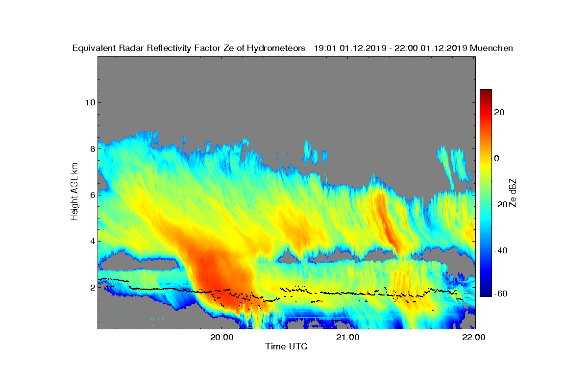Click the colorbar tick label "20"
This screenshot has height=392, width=588.
click(x=500, y=112)
